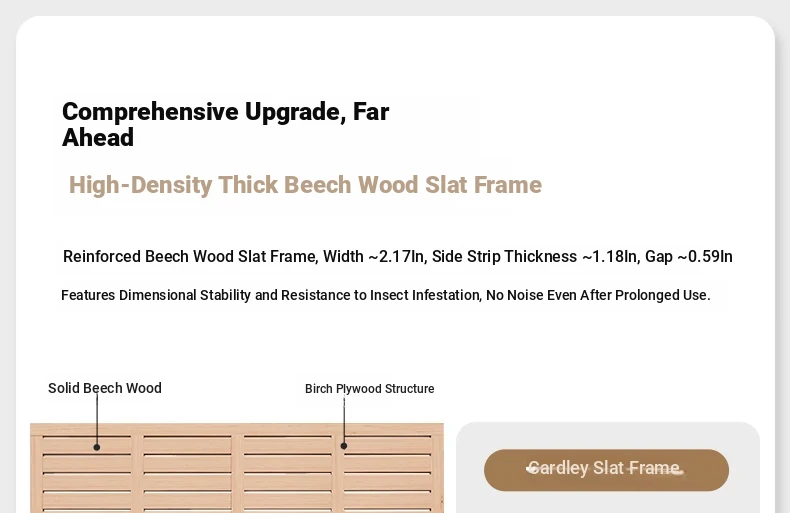
Task: Click the Birch Plywood Structure callout dot
Action: pyautogui.click(x=343, y=446)
